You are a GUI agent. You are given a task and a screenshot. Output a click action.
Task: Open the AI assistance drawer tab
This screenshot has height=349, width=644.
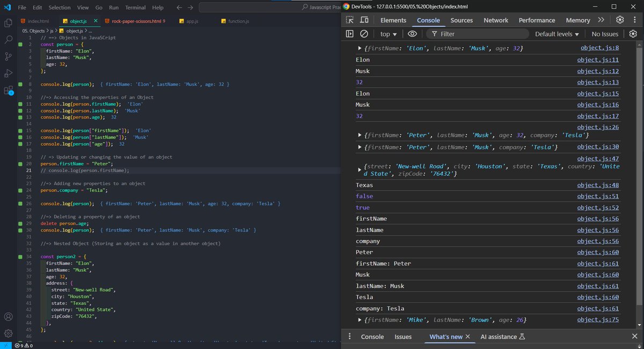502,337
